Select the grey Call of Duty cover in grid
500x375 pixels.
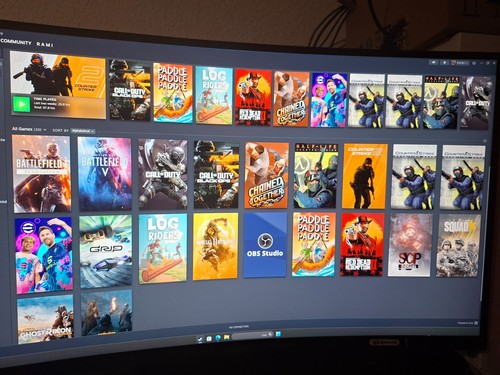163,174
